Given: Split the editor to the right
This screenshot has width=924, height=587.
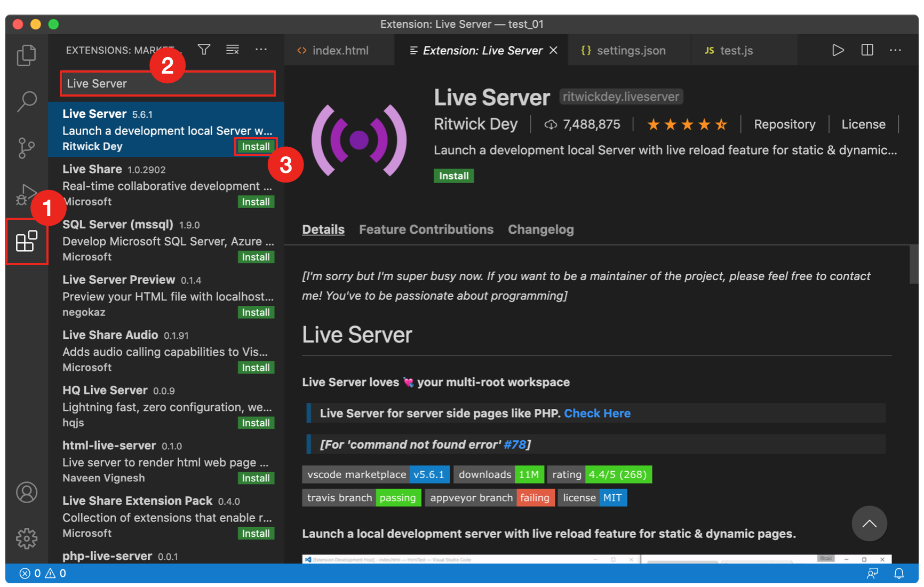Looking at the screenshot, I should (867, 50).
